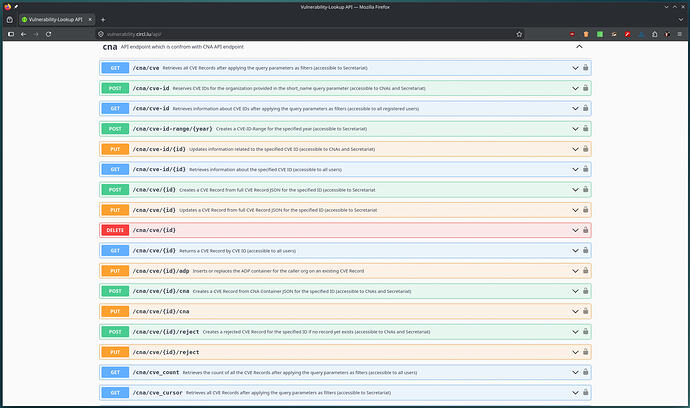
Task: Reload the current page
Action: (x=48, y=34)
